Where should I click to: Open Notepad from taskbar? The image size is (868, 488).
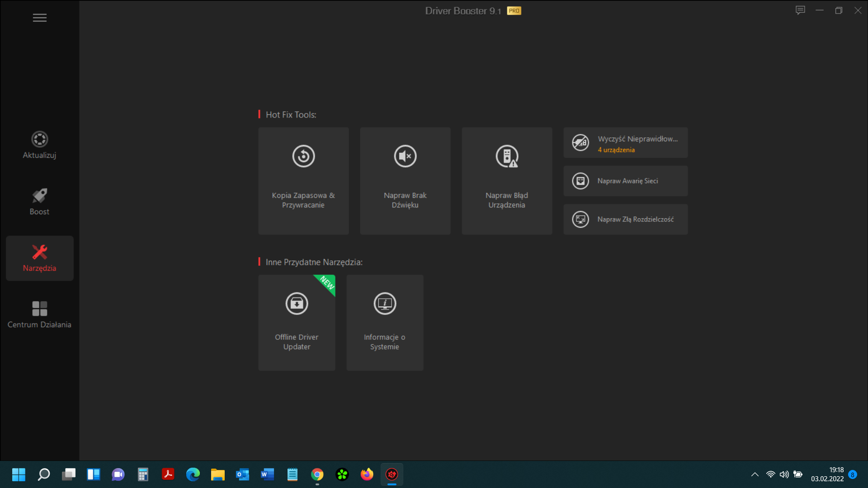point(292,474)
